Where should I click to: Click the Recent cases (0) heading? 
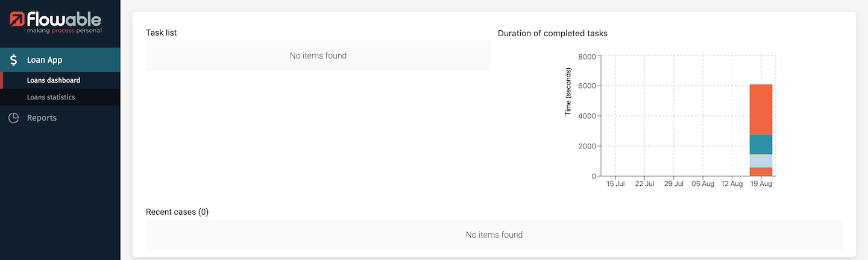pyautogui.click(x=177, y=212)
